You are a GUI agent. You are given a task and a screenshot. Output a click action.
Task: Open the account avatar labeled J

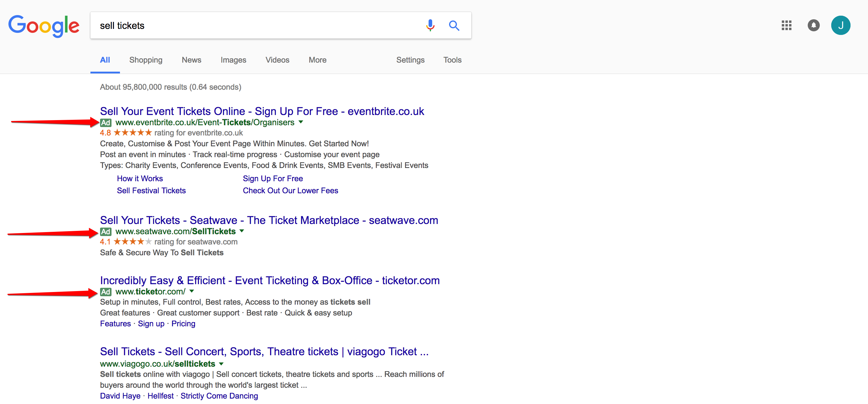840,25
